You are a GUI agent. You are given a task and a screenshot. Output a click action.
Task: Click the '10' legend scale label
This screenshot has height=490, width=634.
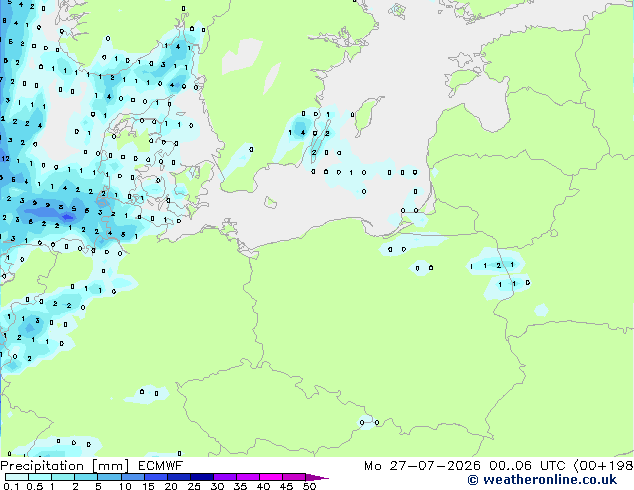click(125, 486)
